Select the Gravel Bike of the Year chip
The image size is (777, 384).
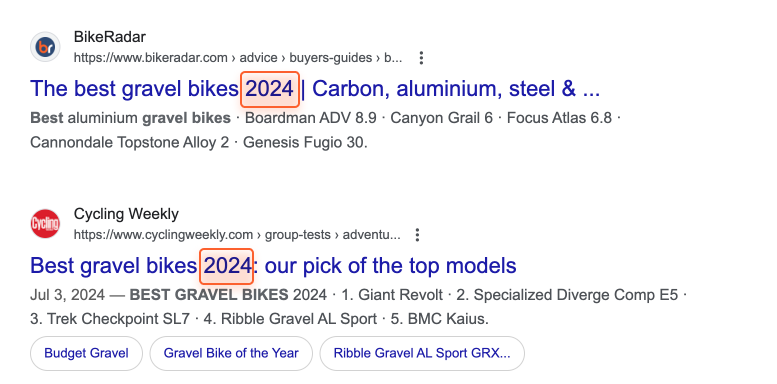point(231,353)
